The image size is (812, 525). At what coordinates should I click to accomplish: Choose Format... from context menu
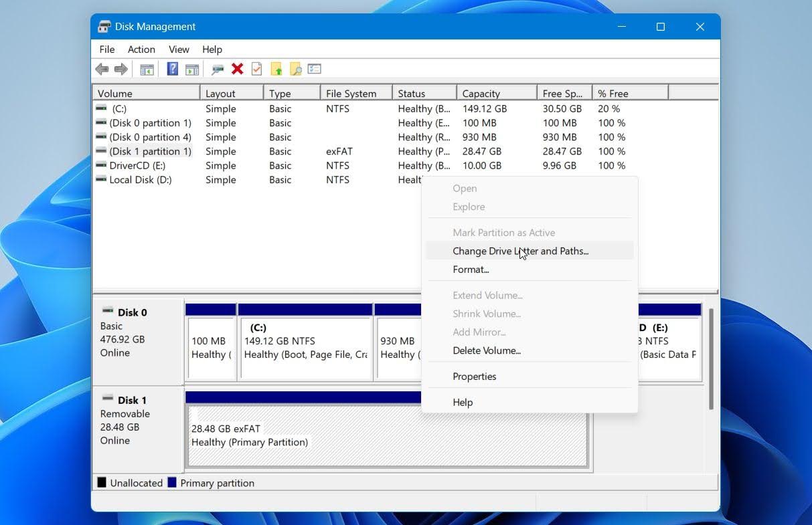click(530, 270)
